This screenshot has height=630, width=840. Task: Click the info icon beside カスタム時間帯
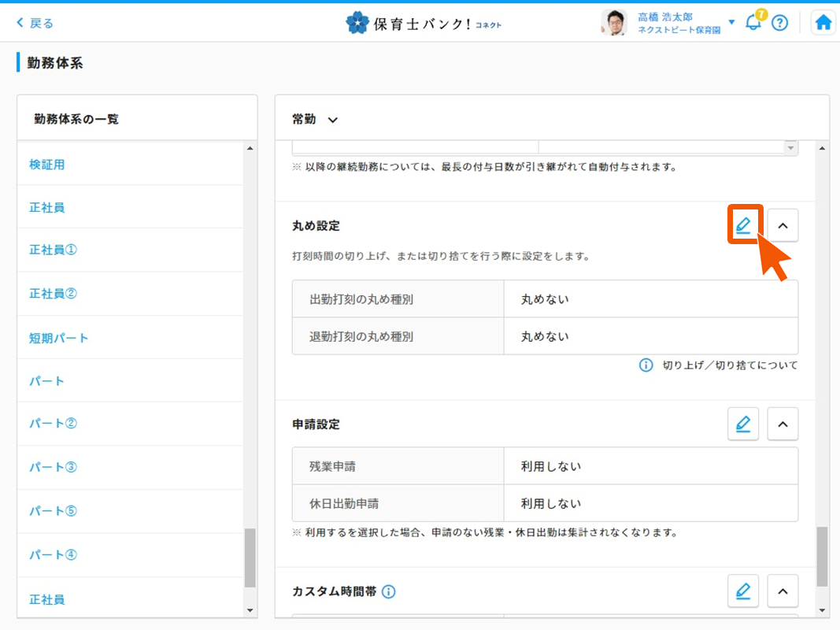(x=388, y=591)
